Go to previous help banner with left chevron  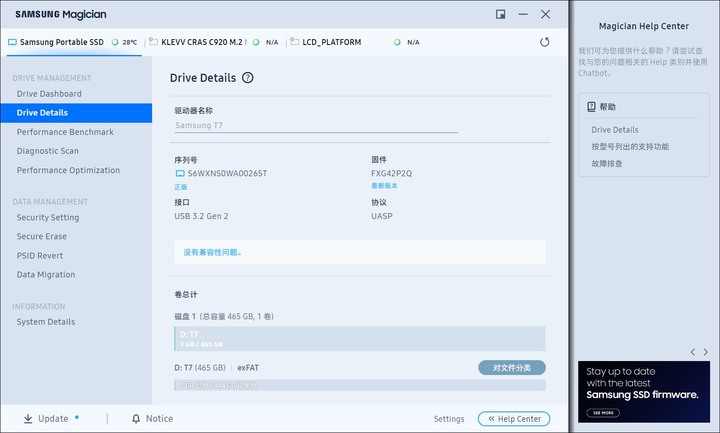[x=693, y=352]
